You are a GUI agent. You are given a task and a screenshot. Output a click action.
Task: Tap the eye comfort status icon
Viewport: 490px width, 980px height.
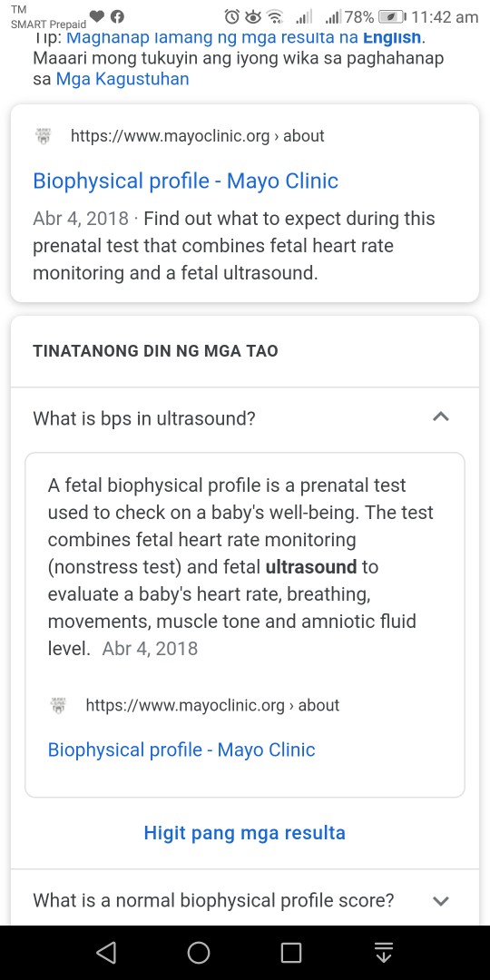click(x=252, y=17)
